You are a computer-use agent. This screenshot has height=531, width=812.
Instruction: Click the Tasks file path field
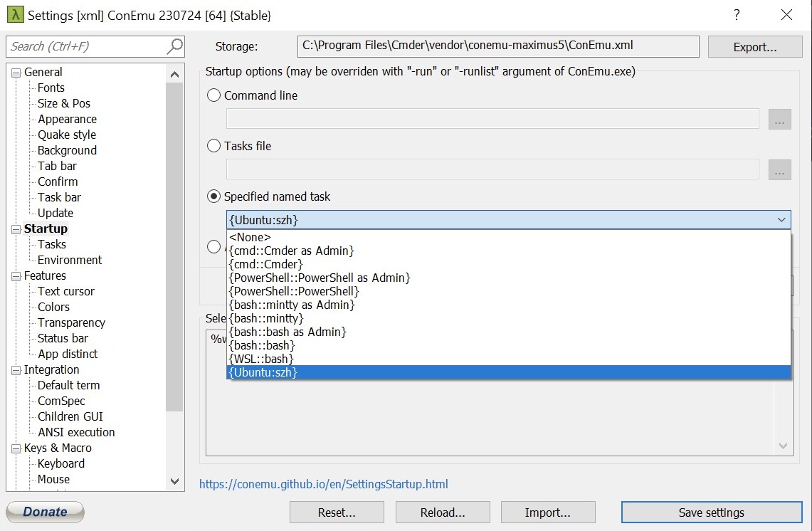tap(492, 169)
